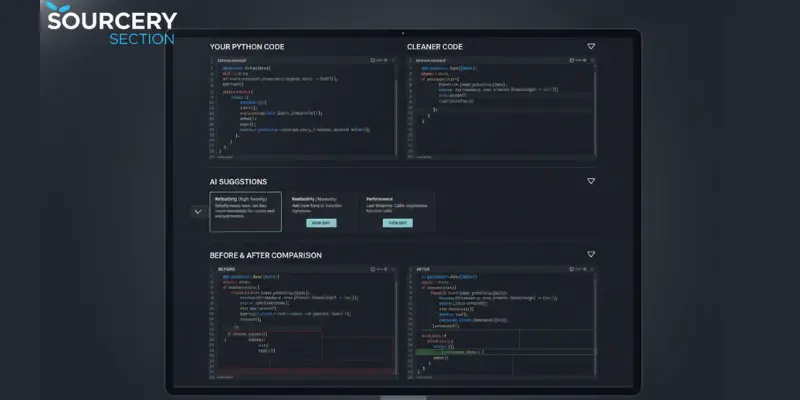Click the green highlighted line in the After panel
Screen dimensions: 800x400
pyautogui.click(x=505, y=352)
